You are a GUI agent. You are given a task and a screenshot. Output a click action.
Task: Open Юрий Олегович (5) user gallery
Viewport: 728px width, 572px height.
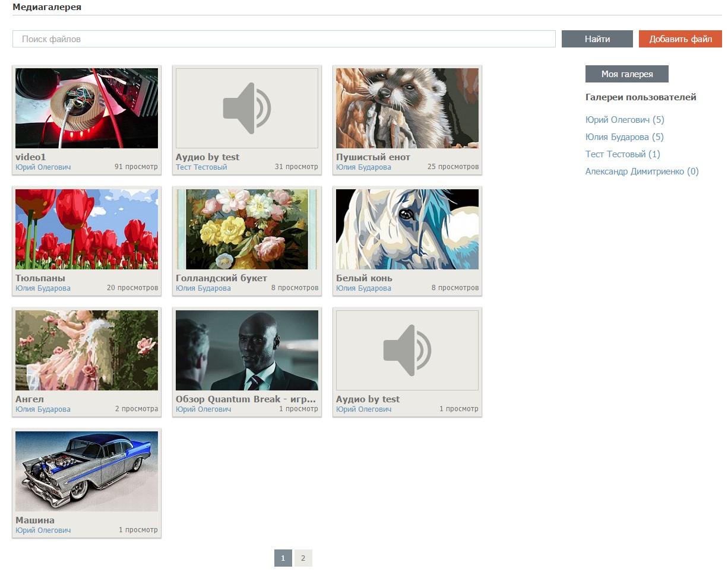pyautogui.click(x=624, y=120)
